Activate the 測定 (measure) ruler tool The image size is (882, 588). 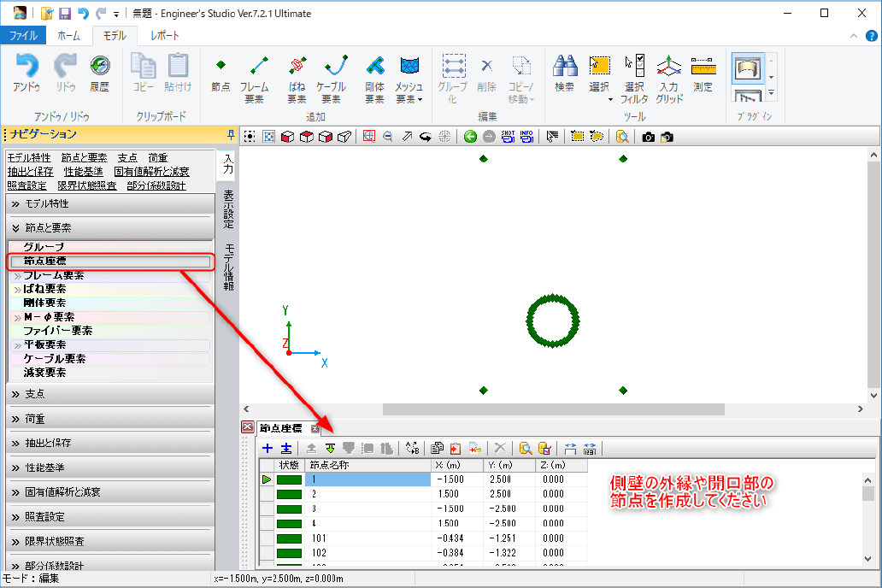703,73
